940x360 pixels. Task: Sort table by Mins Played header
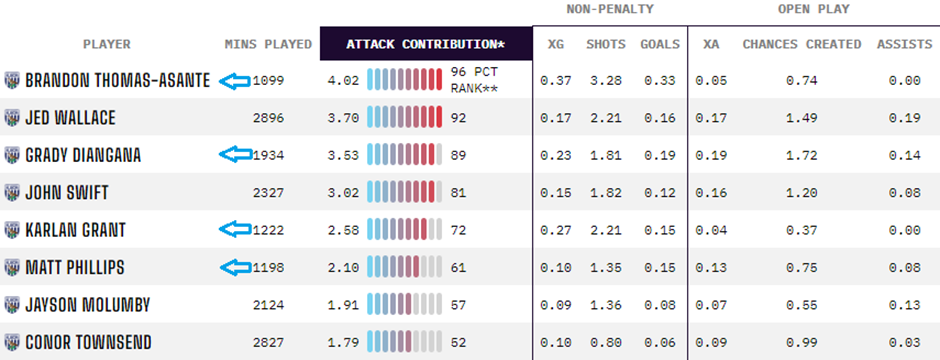point(268,44)
